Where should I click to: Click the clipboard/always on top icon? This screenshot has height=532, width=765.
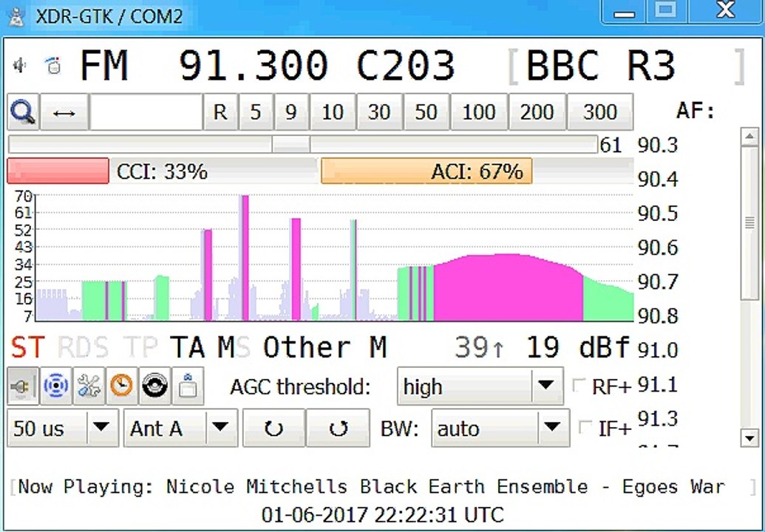tap(188, 386)
